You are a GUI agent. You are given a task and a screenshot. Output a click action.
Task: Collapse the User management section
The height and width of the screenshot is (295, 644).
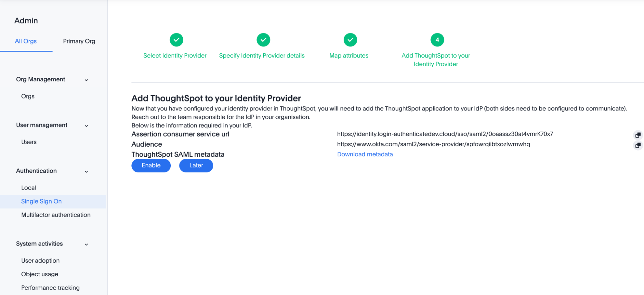coord(86,125)
